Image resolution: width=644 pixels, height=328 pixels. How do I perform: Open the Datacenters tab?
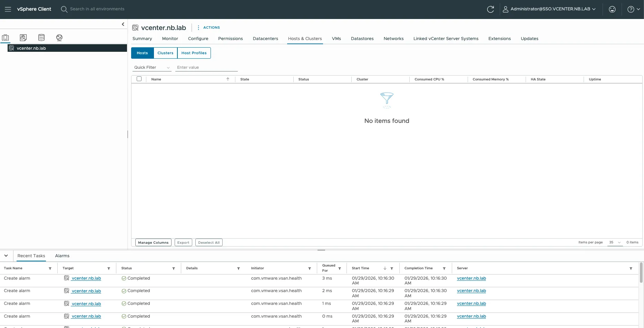point(265,39)
